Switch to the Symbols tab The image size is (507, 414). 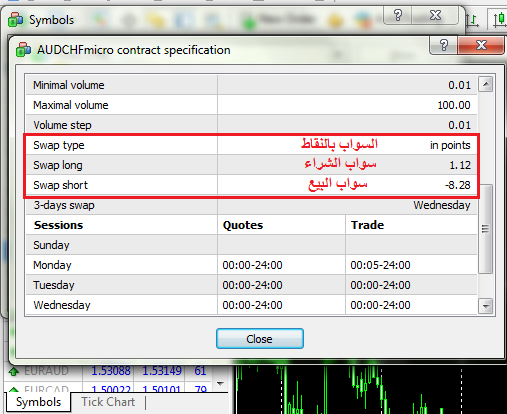pos(38,402)
